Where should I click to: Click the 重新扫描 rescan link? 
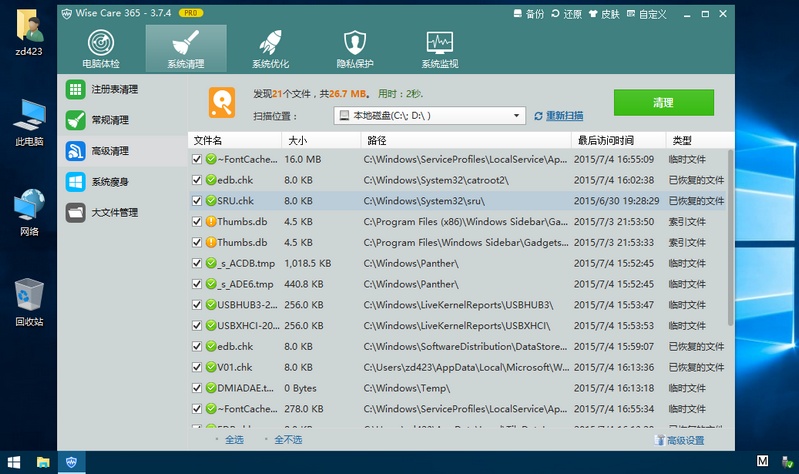563,116
